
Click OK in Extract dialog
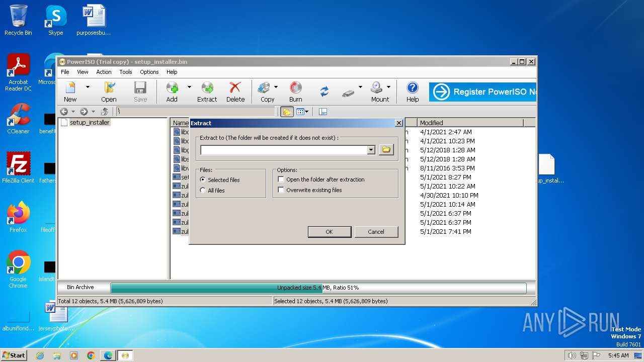(329, 232)
